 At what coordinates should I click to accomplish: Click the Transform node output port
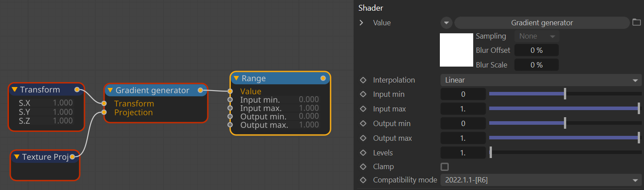pos(77,90)
